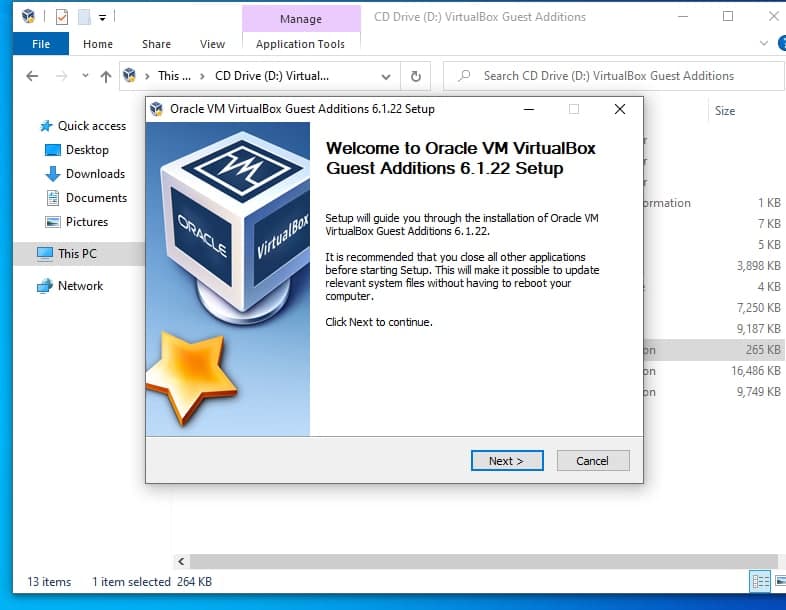Go up one folder level

(105, 76)
